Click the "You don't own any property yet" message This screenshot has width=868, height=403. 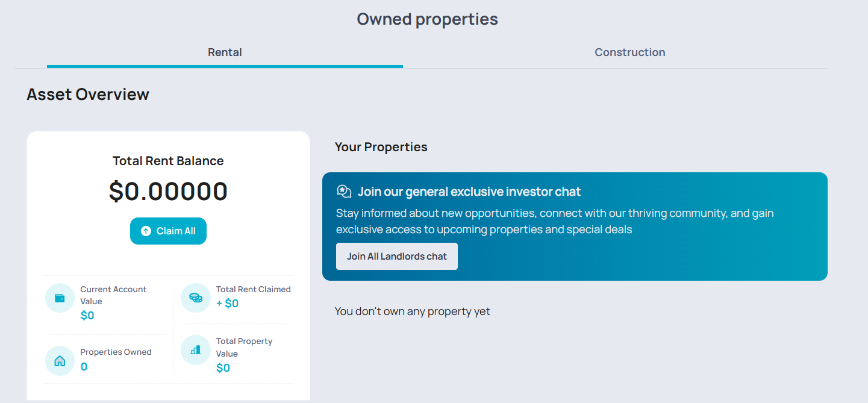coord(412,311)
